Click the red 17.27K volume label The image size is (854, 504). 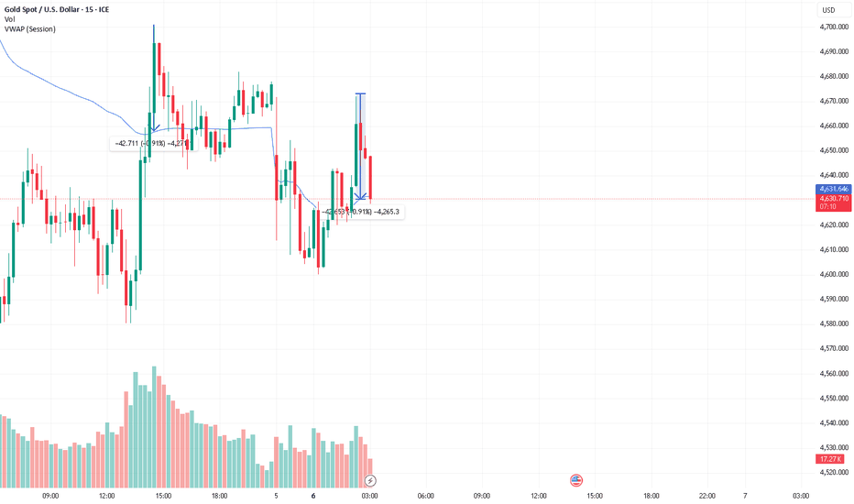(x=832, y=459)
